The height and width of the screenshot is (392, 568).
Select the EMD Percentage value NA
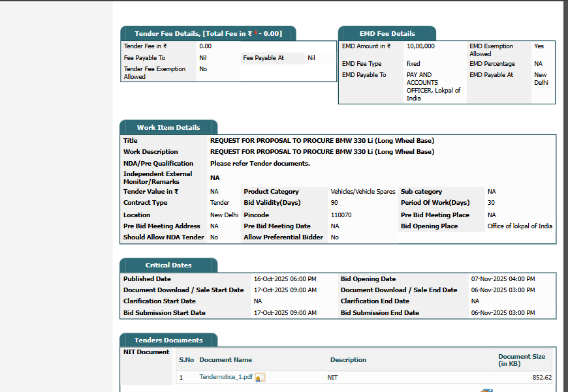(x=539, y=64)
